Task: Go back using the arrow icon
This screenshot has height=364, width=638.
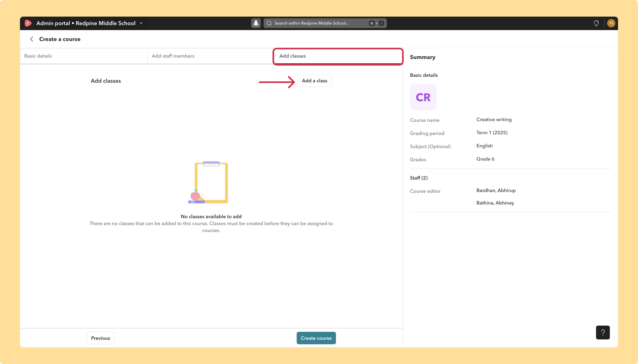Action: pyautogui.click(x=32, y=39)
